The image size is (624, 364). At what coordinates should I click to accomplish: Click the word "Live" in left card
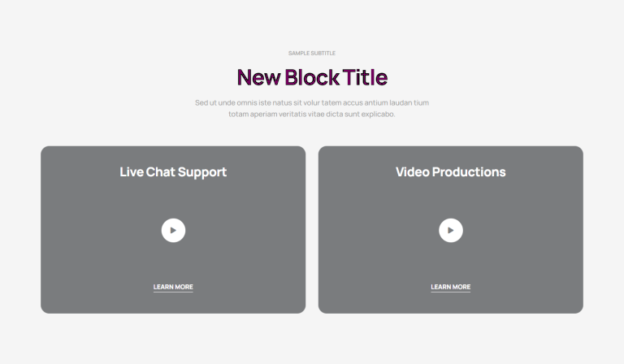[x=132, y=172]
